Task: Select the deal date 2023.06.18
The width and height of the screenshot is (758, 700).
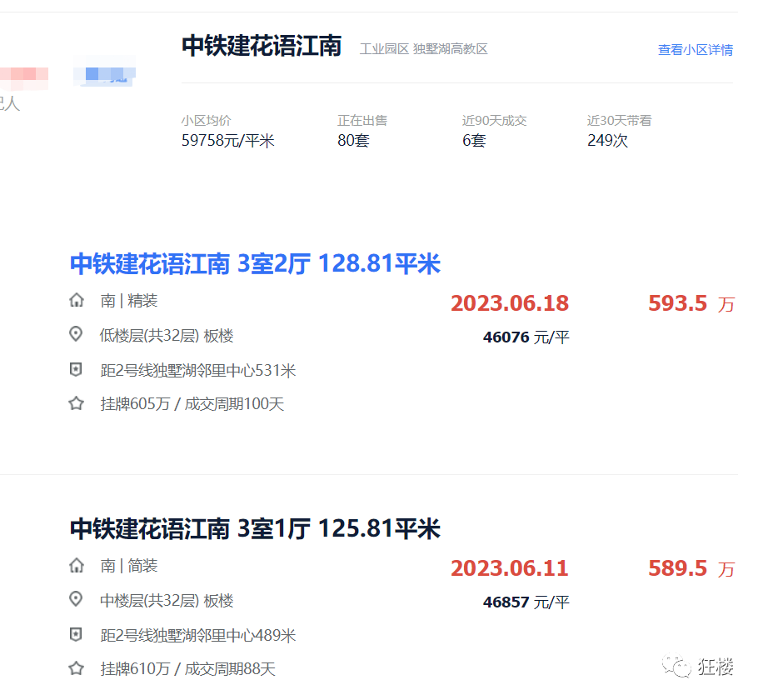Action: tap(510, 304)
